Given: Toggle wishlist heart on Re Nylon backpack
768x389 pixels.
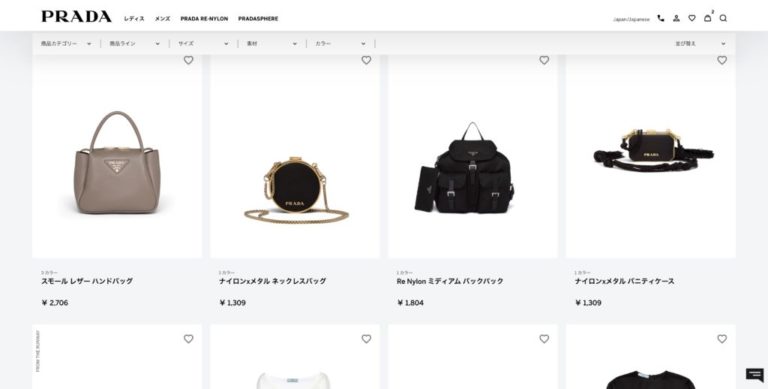Looking at the screenshot, I should [x=544, y=60].
